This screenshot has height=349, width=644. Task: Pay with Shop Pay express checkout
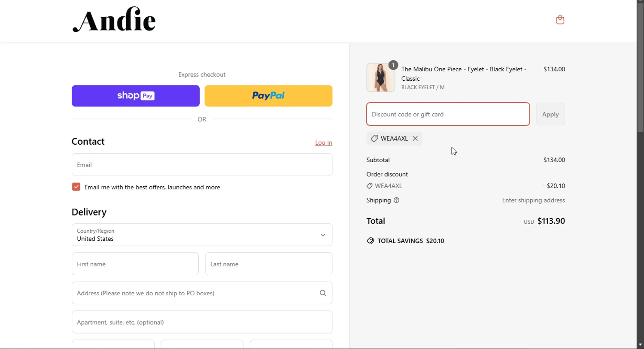click(136, 96)
